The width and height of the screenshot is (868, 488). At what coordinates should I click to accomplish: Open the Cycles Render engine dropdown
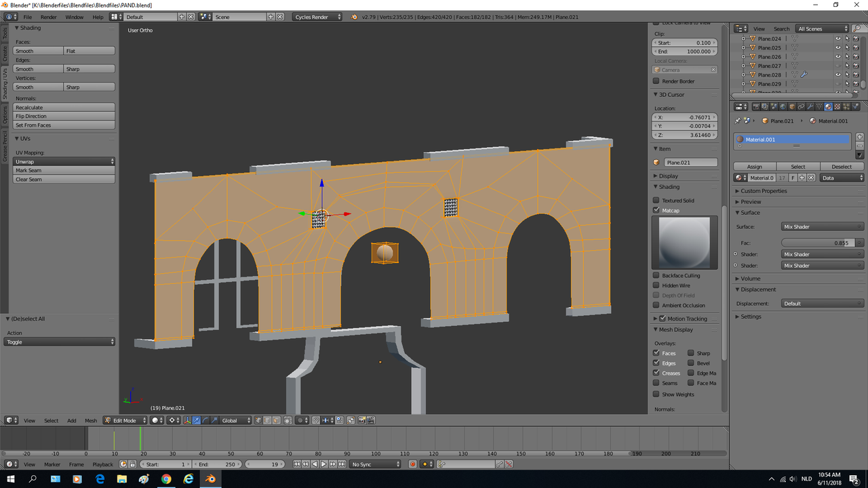[318, 16]
